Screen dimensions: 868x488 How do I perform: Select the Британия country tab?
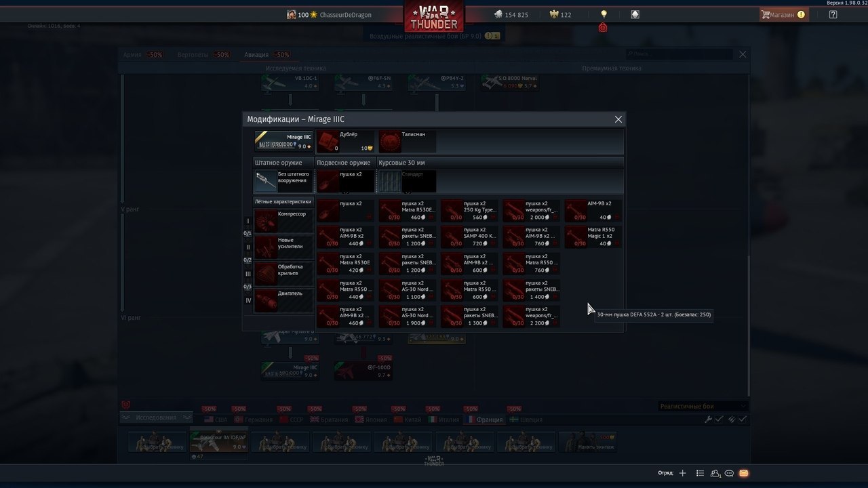(x=329, y=420)
